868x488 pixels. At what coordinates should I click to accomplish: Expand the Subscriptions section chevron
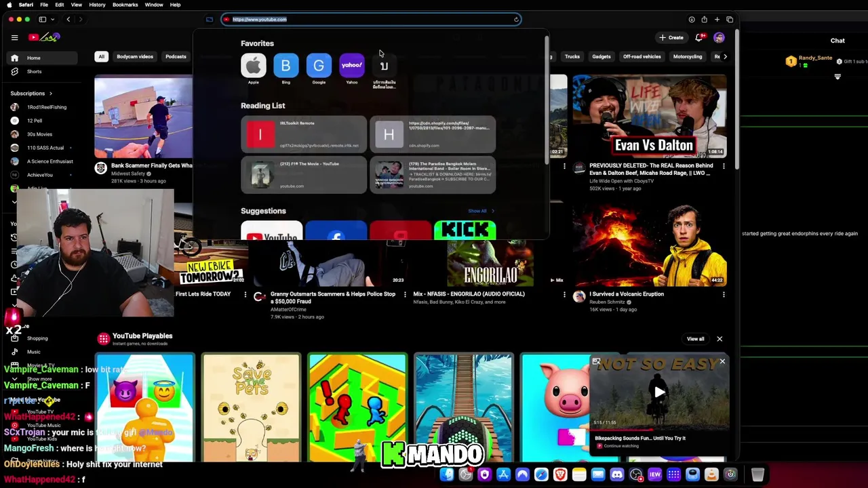(x=50, y=94)
